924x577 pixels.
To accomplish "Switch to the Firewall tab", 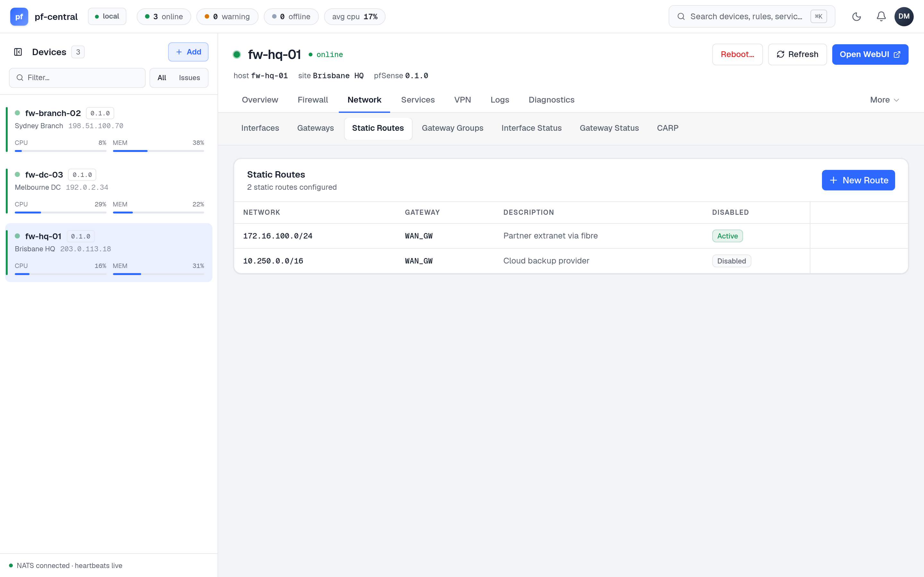I will click(313, 100).
